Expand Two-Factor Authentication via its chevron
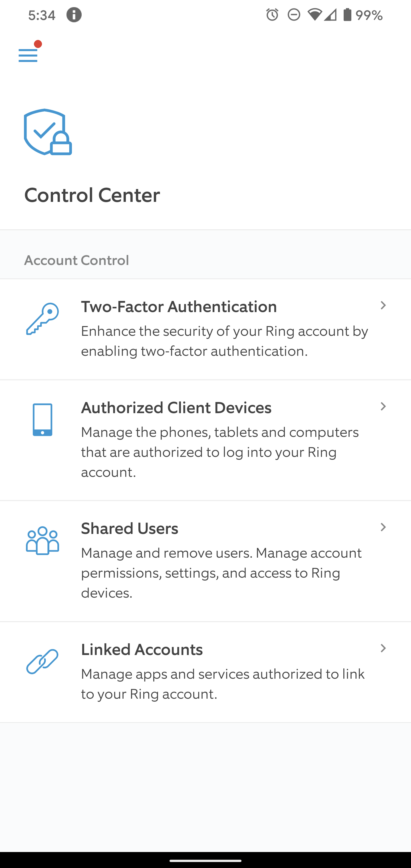Screen dimensions: 411x868 [383, 306]
